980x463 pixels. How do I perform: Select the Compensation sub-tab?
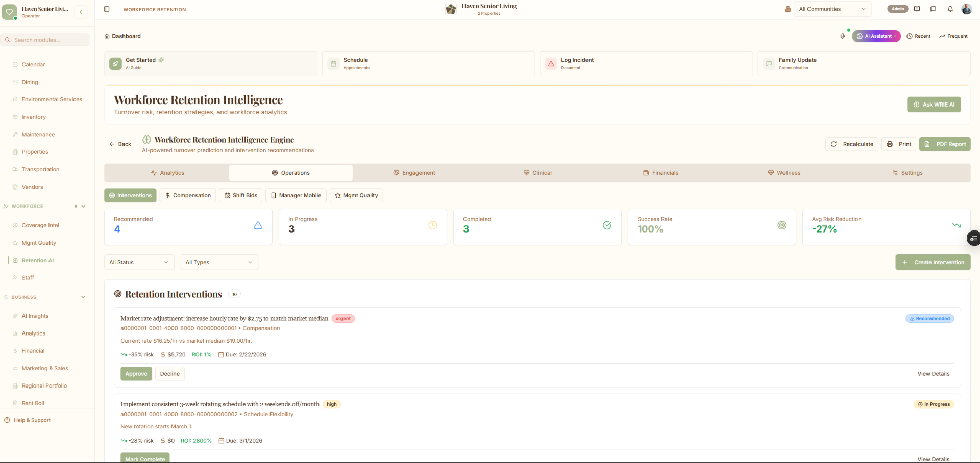187,195
